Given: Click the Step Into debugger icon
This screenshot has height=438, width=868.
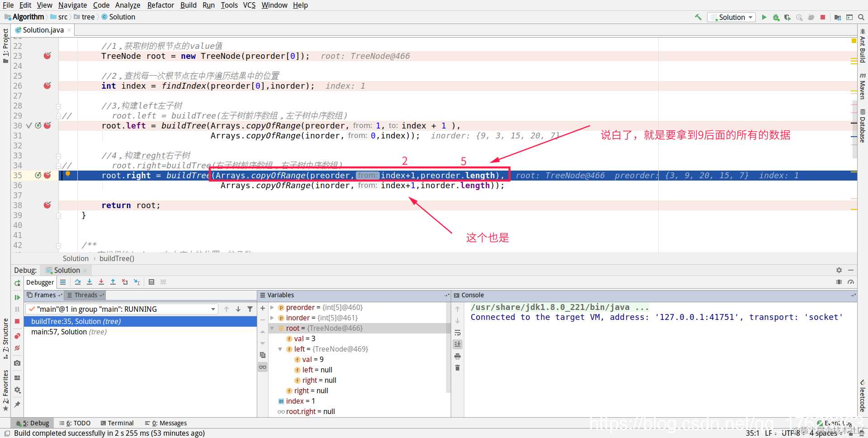Looking at the screenshot, I should click(x=90, y=282).
